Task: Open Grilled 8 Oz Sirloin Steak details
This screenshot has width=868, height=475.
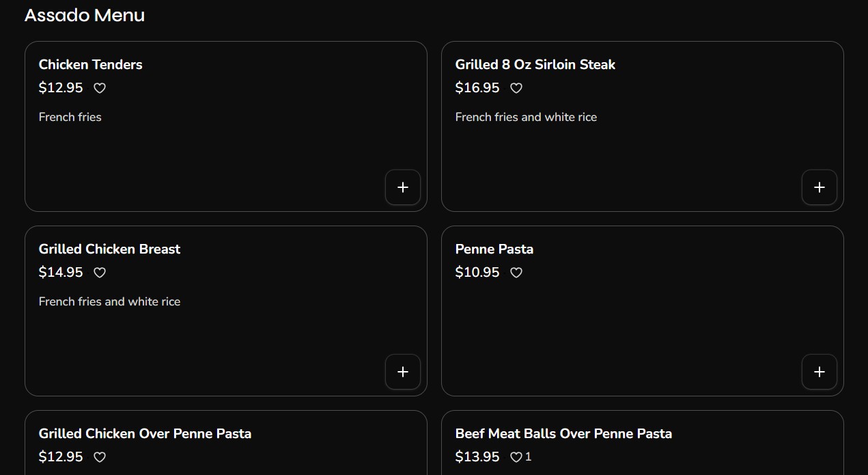Action: click(535, 65)
